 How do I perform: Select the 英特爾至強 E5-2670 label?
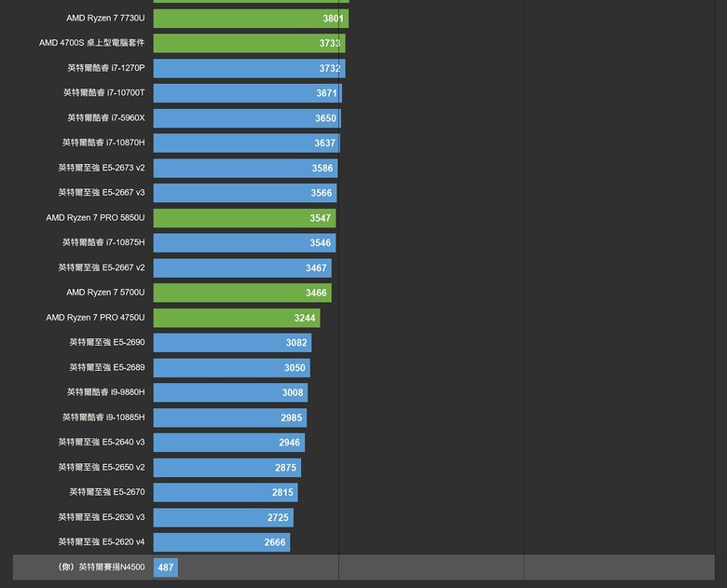tap(107, 491)
